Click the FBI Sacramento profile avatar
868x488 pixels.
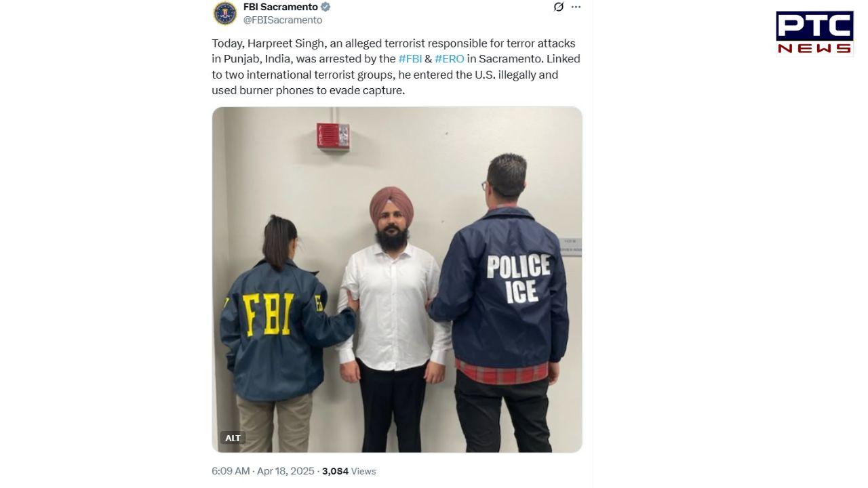point(224,13)
